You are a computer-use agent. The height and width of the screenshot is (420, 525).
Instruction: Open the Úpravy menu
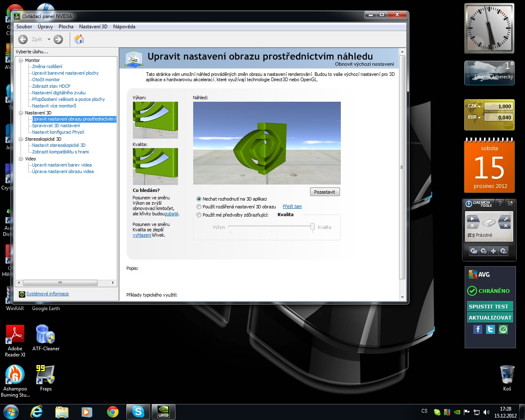click(x=45, y=27)
